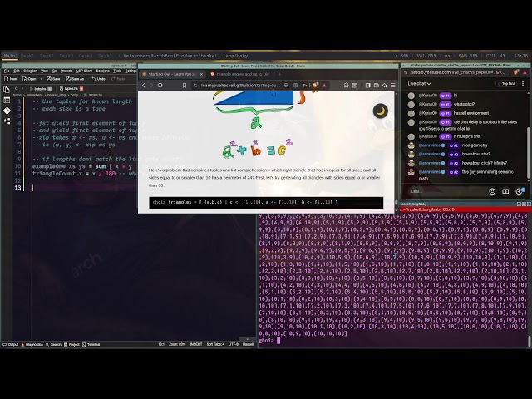
Task: Click the baby folder in Kate breadcrumb
Action: tap(74, 96)
